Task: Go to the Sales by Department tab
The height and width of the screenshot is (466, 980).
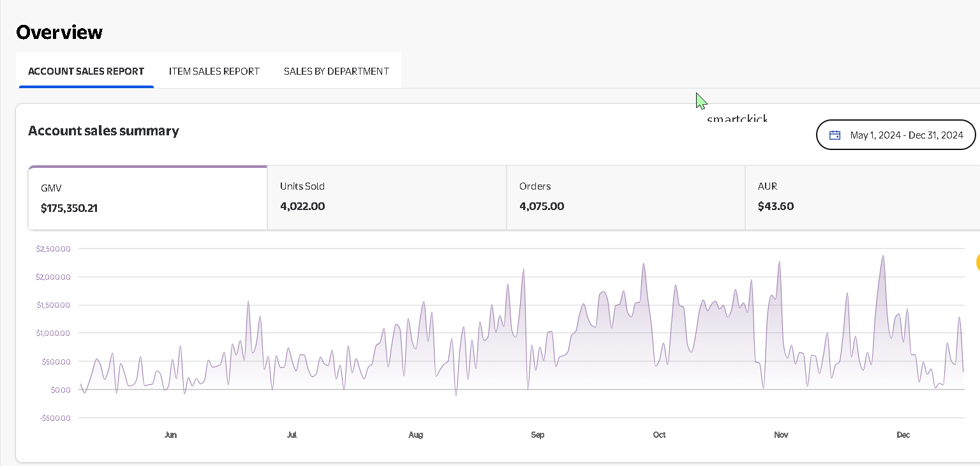Action: click(x=336, y=71)
